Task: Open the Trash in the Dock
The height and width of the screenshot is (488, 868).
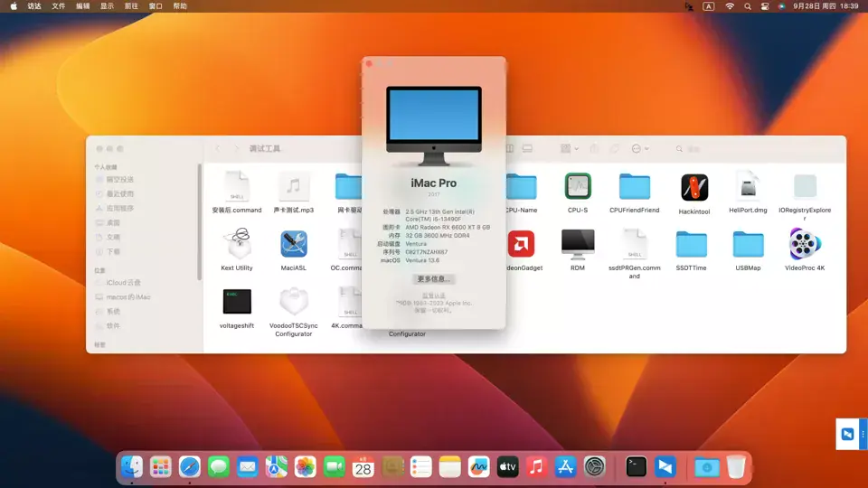Action: 736,467
